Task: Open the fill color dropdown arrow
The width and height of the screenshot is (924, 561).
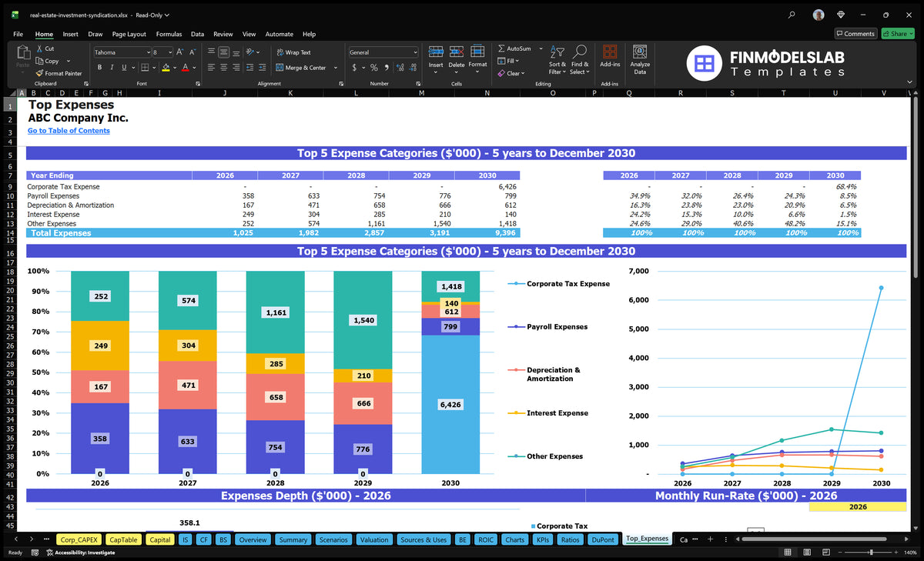Action: [174, 68]
